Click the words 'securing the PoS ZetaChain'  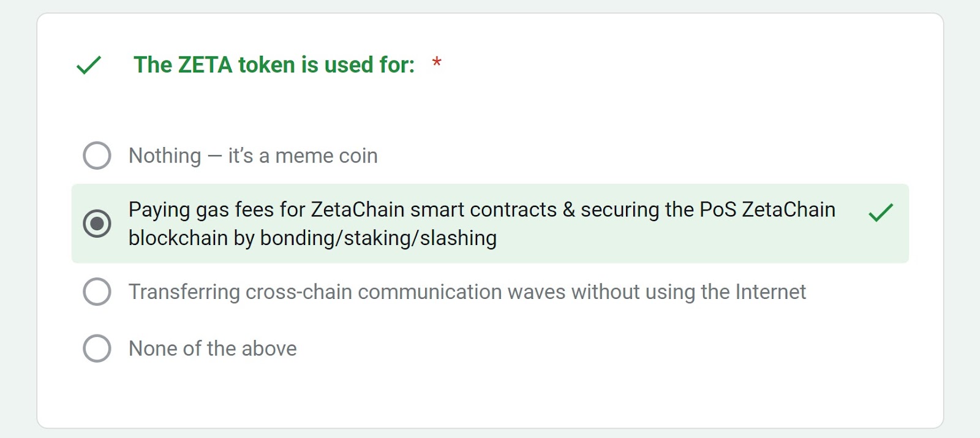pyautogui.click(x=708, y=210)
